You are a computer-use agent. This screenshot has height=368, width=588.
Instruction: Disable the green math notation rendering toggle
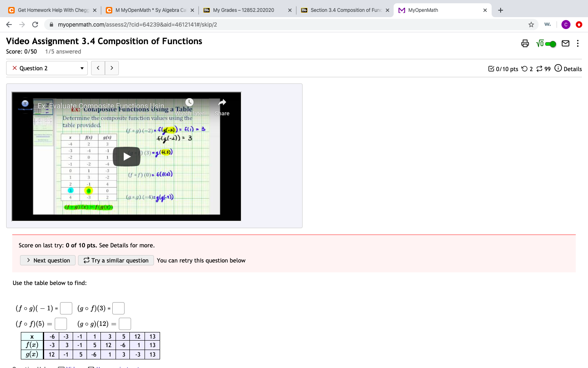pos(550,43)
